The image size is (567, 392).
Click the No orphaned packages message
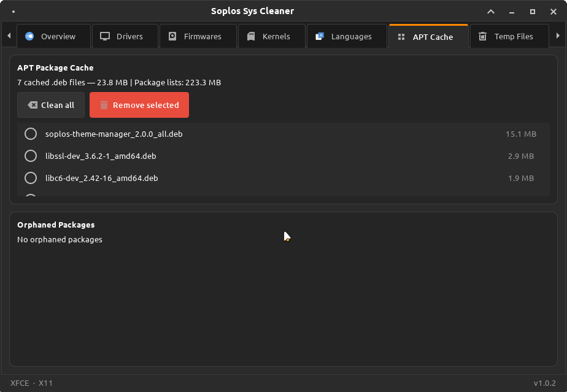60,240
